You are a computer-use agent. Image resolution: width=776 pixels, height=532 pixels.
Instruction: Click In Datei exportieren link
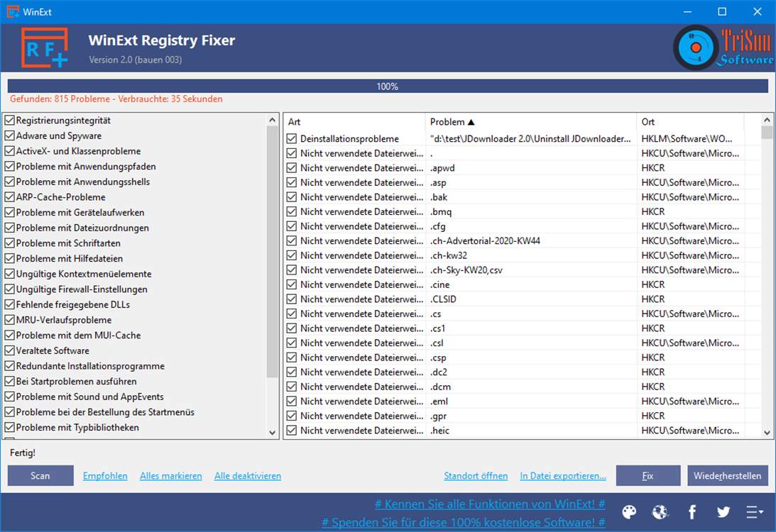(x=563, y=476)
